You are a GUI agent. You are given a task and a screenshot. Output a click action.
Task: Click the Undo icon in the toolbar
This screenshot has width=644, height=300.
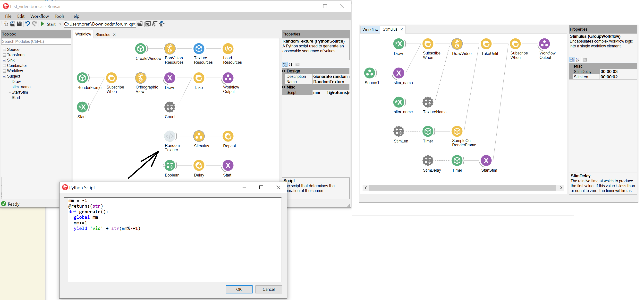(x=27, y=24)
